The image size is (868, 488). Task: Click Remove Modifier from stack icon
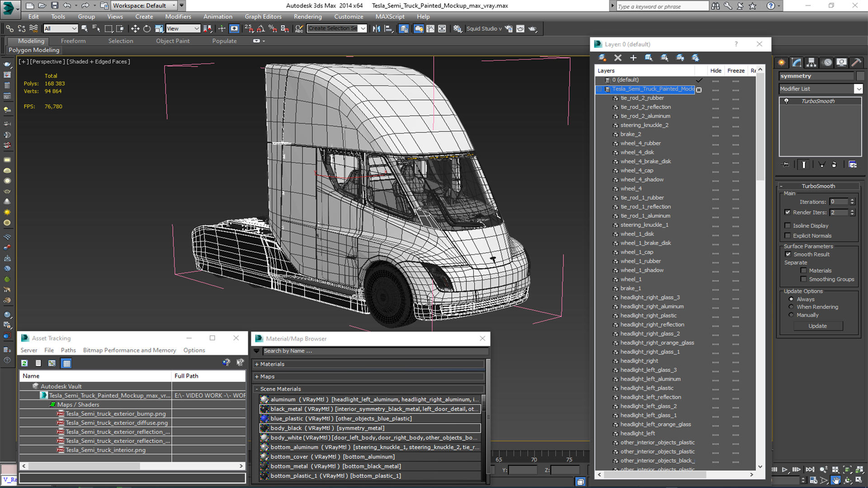coord(835,165)
